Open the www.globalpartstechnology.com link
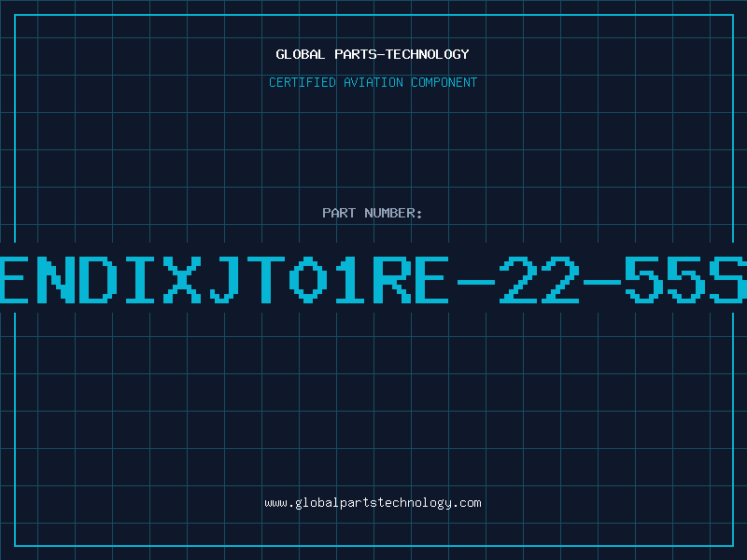747x560 pixels. click(373, 503)
